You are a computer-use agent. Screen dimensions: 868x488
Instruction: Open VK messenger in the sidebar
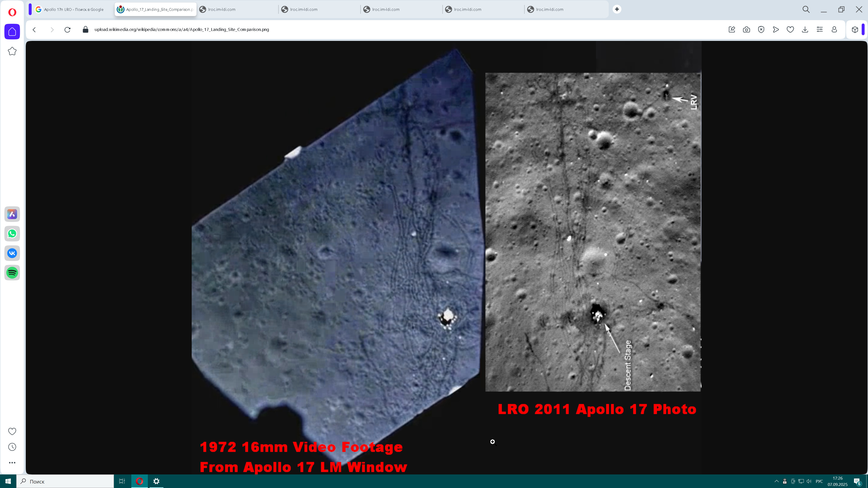click(12, 253)
